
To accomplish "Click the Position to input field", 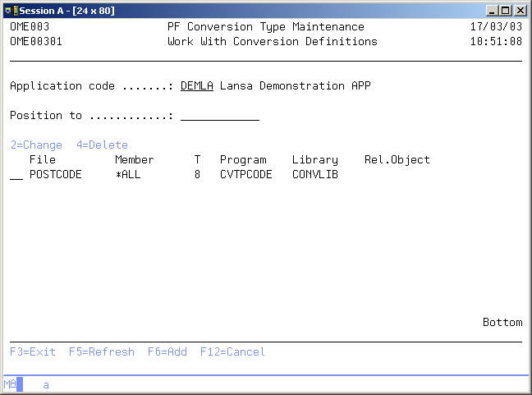I will [x=219, y=116].
